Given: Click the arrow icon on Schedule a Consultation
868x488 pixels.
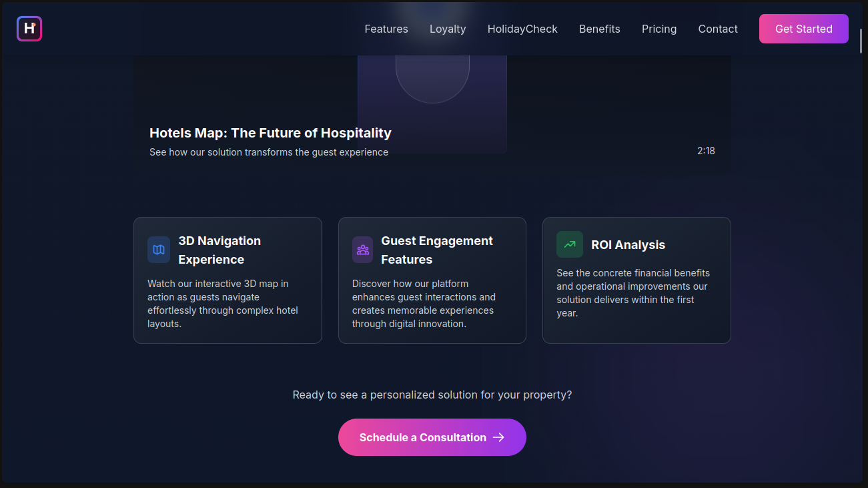Looking at the screenshot, I should click(498, 437).
